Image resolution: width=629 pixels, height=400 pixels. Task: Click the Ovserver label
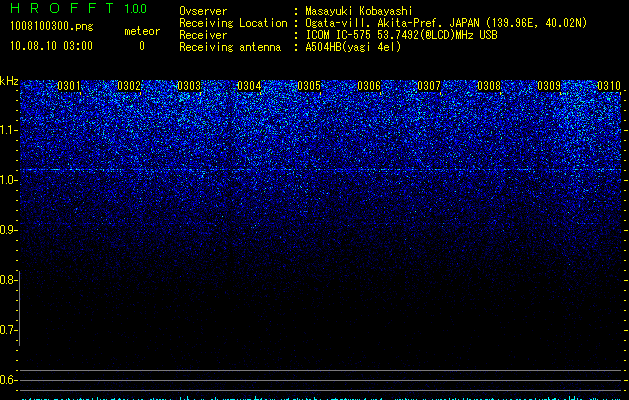pyautogui.click(x=203, y=11)
